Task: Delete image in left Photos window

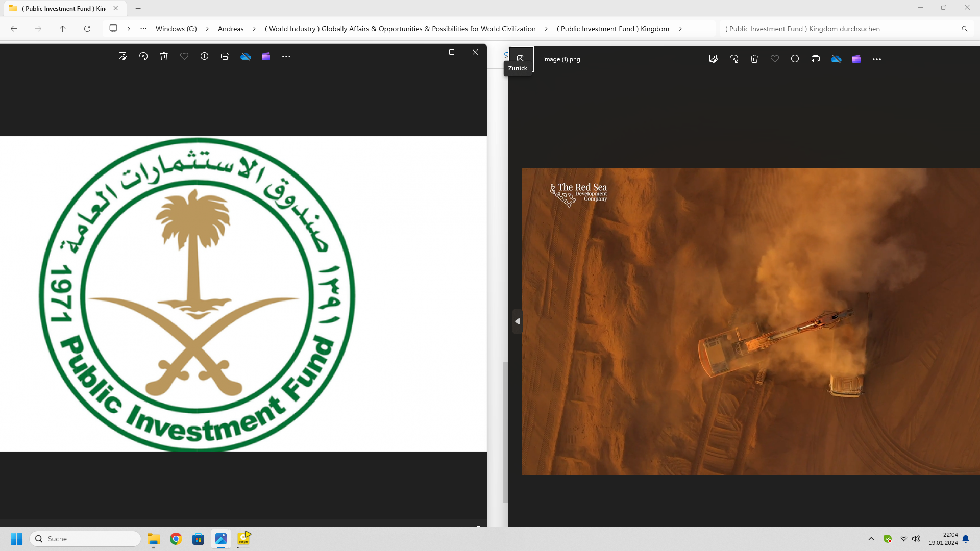Action: [x=164, y=56]
